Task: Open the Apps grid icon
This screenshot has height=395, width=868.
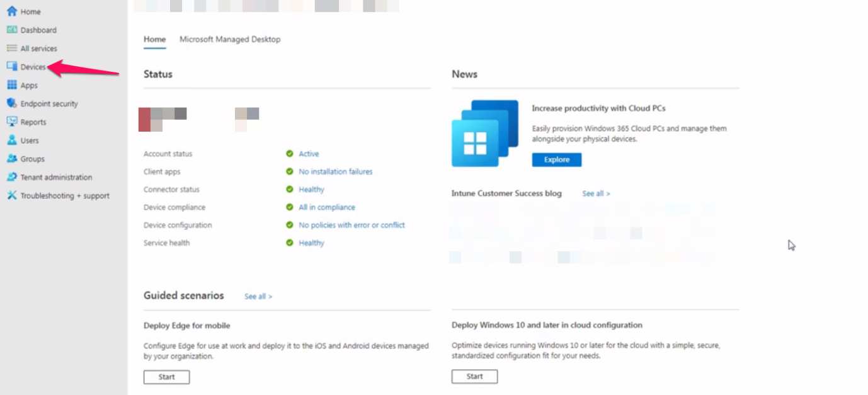Action: point(12,85)
